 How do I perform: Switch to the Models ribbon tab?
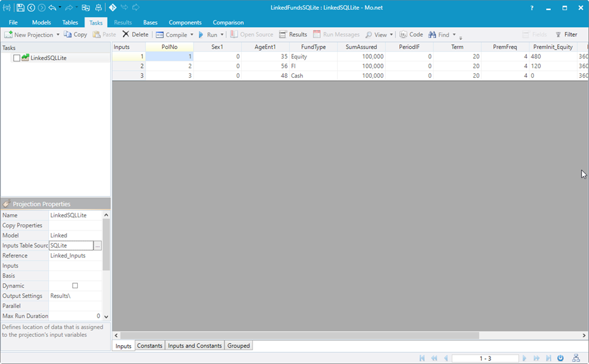(41, 23)
